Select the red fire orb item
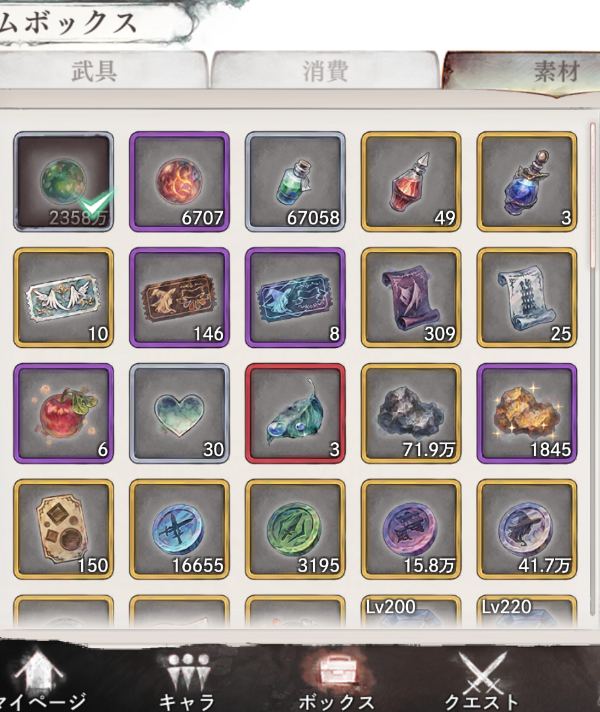600x712 pixels. click(179, 182)
